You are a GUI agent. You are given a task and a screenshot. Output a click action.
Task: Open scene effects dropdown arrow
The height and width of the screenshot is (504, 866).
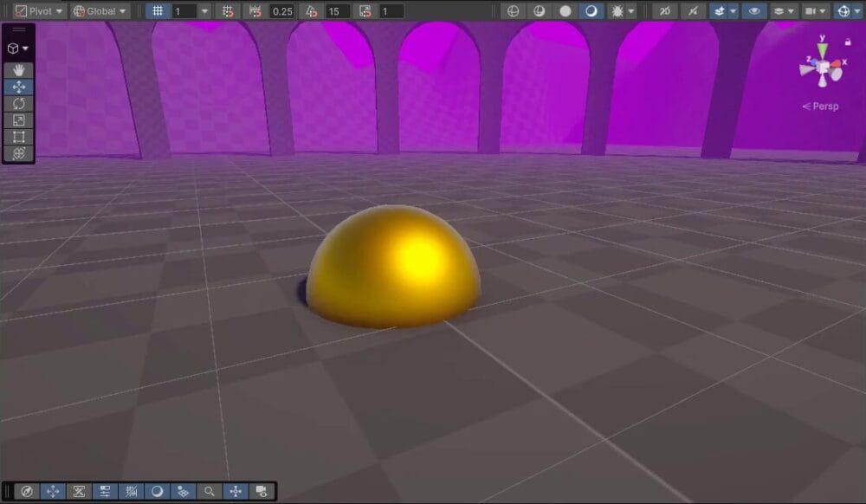(734, 11)
